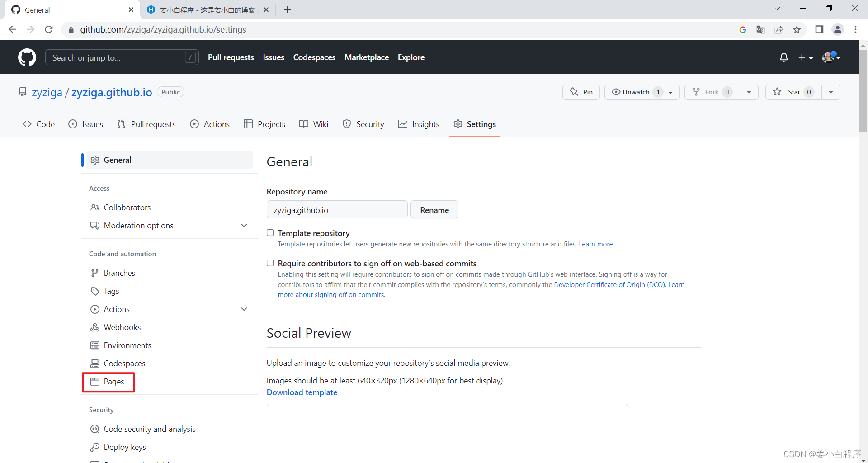Open the Unwatch dropdown arrow

(670, 92)
